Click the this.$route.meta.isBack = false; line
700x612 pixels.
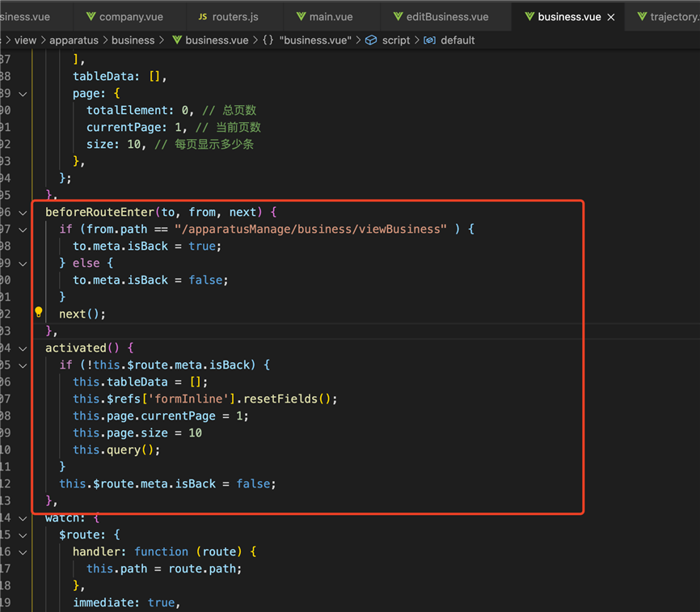click(x=167, y=483)
